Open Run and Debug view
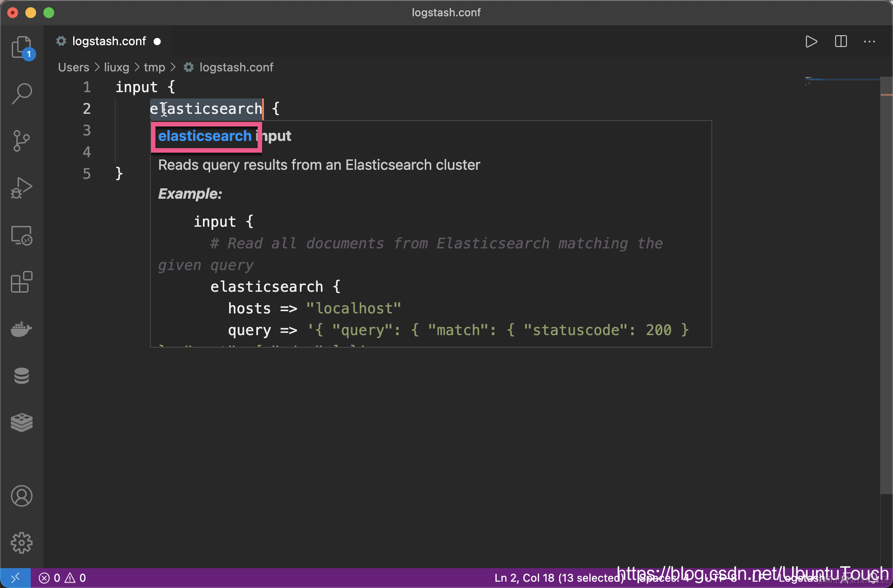 coord(21,188)
